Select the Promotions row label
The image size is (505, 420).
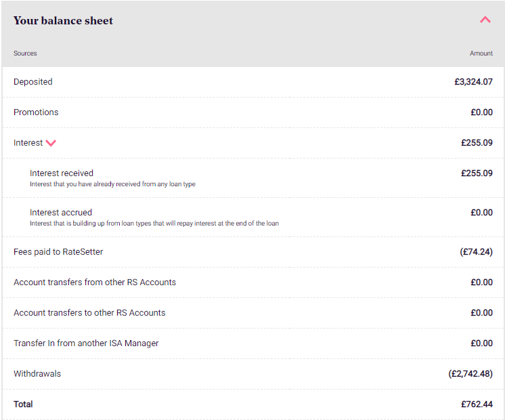(36, 112)
